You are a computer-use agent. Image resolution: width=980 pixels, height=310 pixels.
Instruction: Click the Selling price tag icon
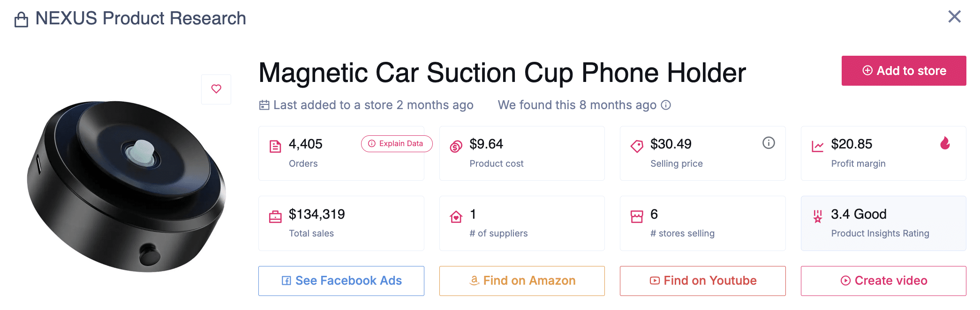(637, 147)
